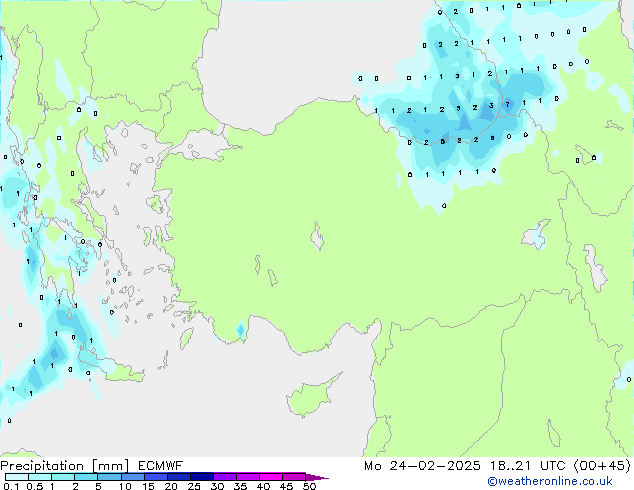Choose the 25–30 mm dark navy legend swatch
Screen dimensions: 634x490
[x=201, y=477]
